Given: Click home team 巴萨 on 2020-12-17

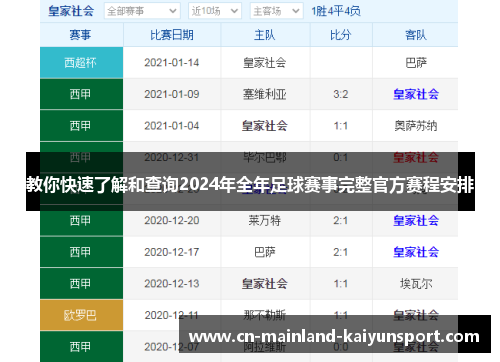Looking at the screenshot, I should pyautogui.click(x=265, y=252).
